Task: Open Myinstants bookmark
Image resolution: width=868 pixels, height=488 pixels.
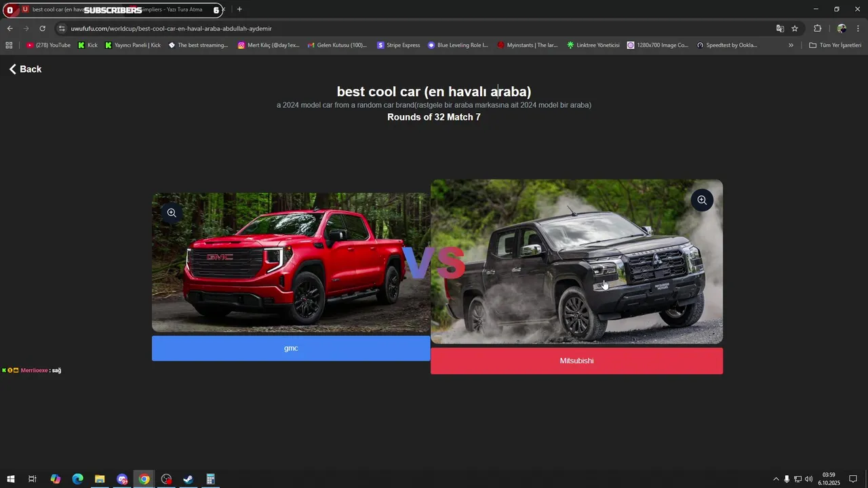Action: tap(527, 45)
